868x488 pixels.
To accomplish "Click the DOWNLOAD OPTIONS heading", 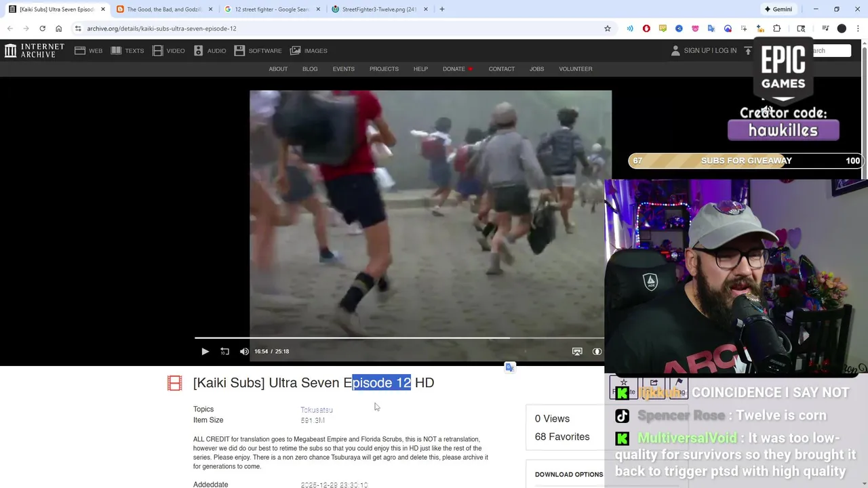I will 569,474.
